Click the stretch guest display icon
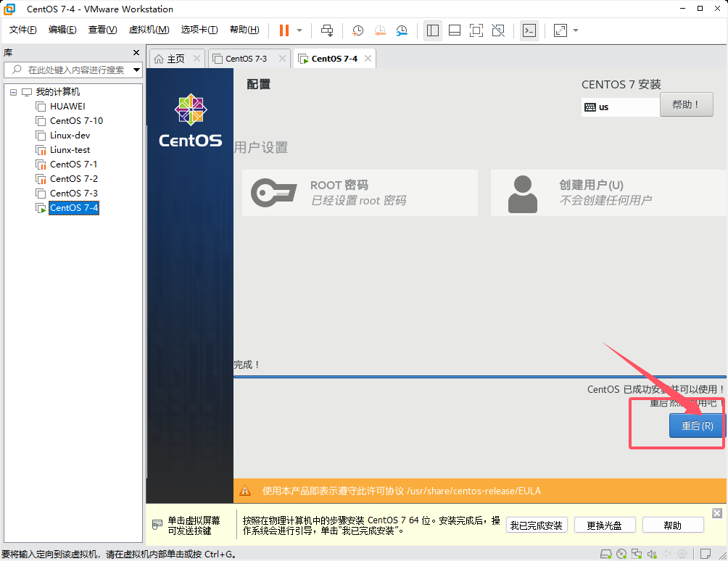The image size is (728, 561). pos(561,30)
